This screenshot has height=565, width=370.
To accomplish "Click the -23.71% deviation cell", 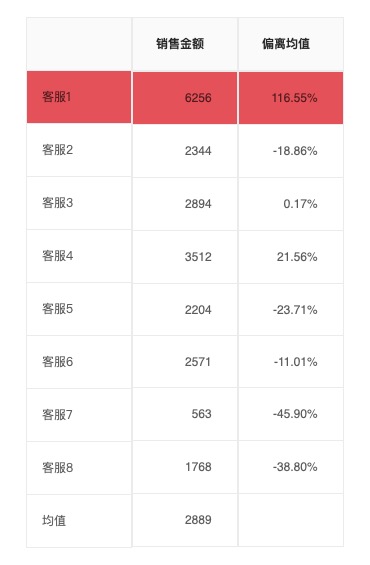I will tap(291, 310).
